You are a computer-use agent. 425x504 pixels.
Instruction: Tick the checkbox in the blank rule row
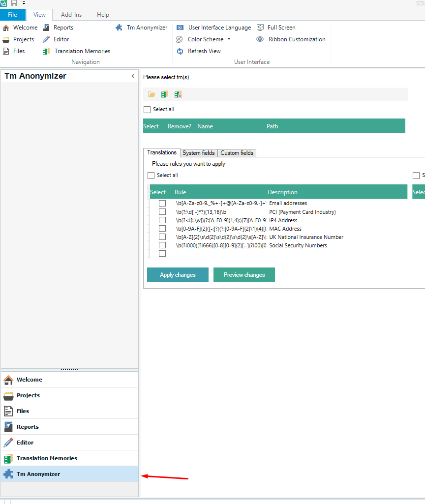pyautogui.click(x=162, y=254)
